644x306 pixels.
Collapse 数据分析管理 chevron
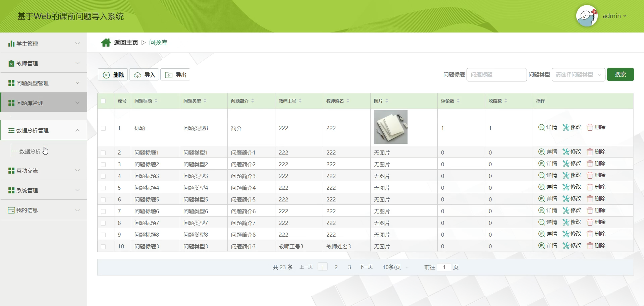point(77,130)
